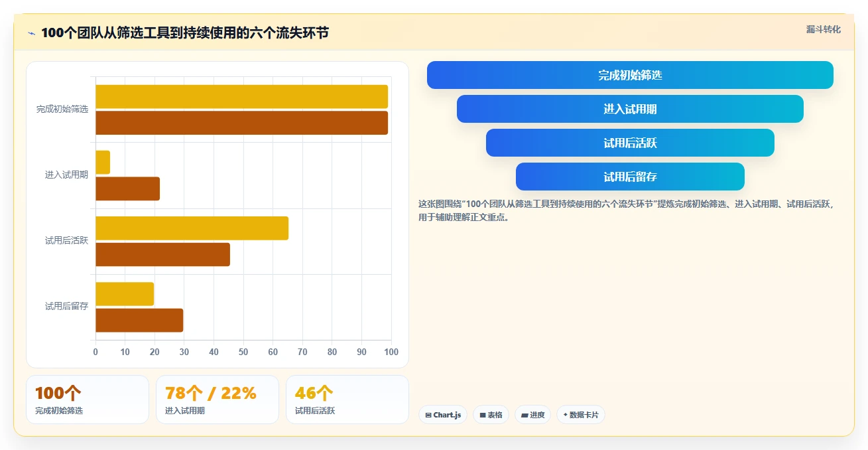Click the brown bar for 完成初始筛选
Viewport: 868px width, 450px height.
click(242, 123)
